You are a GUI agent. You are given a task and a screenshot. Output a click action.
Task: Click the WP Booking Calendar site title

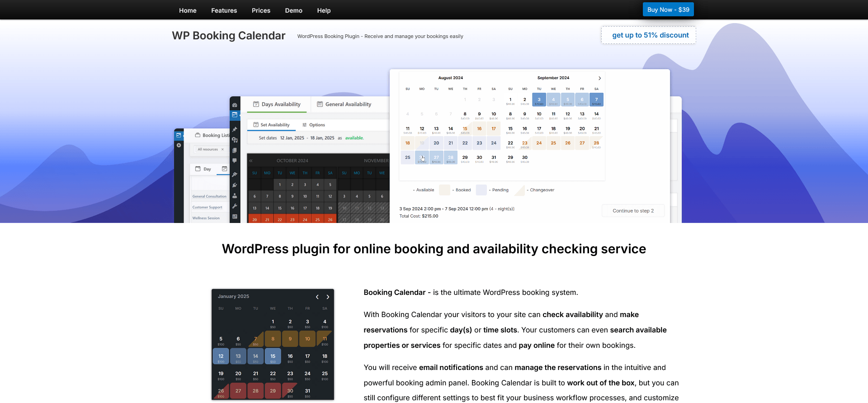click(x=228, y=36)
